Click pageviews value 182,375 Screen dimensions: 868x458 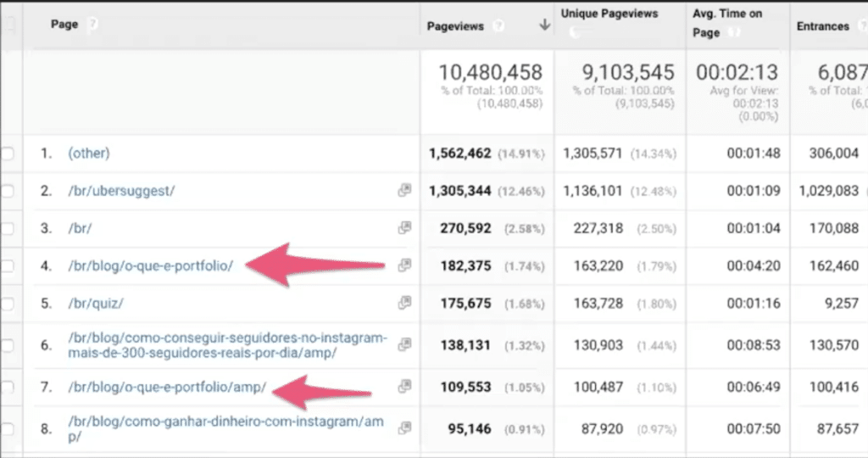pos(465,265)
